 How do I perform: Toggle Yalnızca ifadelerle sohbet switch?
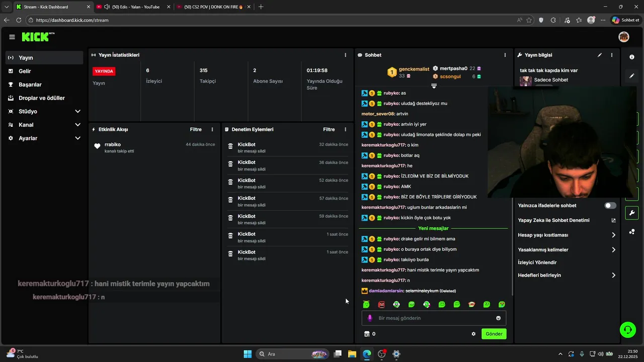(x=610, y=206)
